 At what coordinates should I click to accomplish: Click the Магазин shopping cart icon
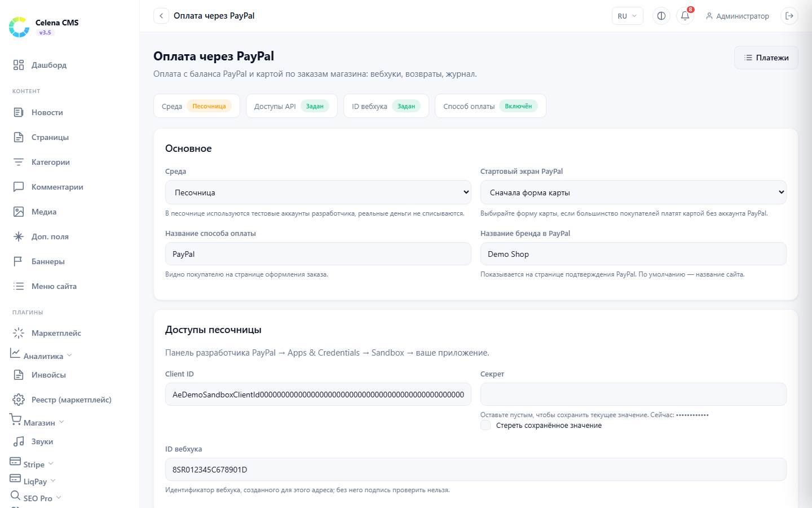[x=15, y=419]
